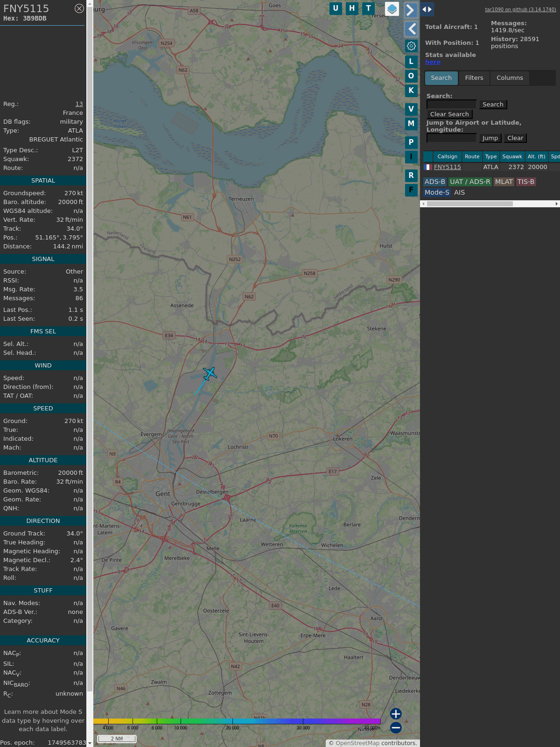
Task: Click the Jump to Airport input field
Action: pos(451,138)
